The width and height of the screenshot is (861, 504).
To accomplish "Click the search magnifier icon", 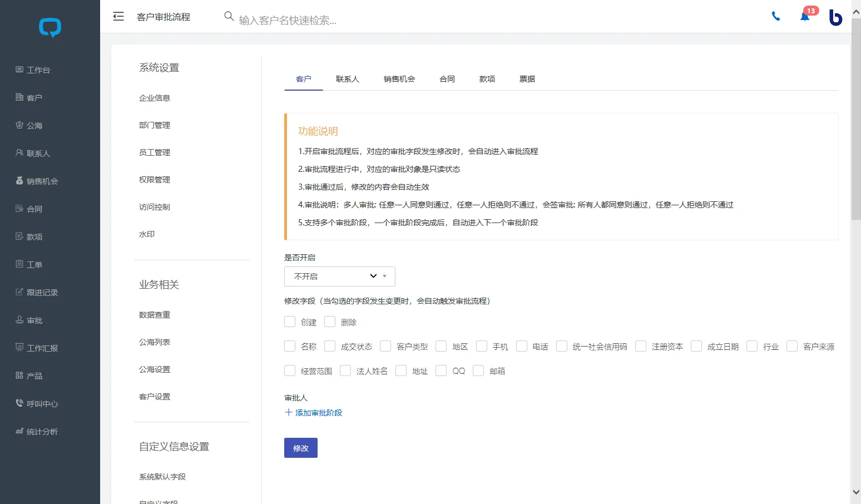I will coord(229,16).
